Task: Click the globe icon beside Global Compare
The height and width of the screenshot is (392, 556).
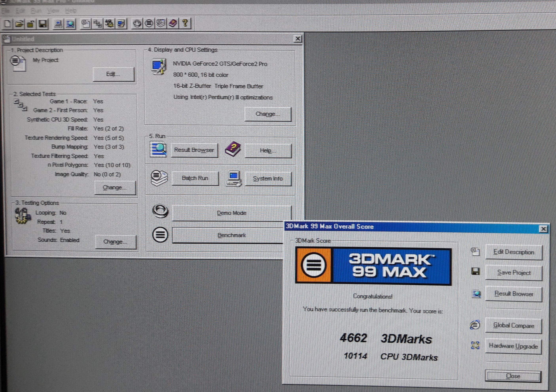Action: click(475, 325)
